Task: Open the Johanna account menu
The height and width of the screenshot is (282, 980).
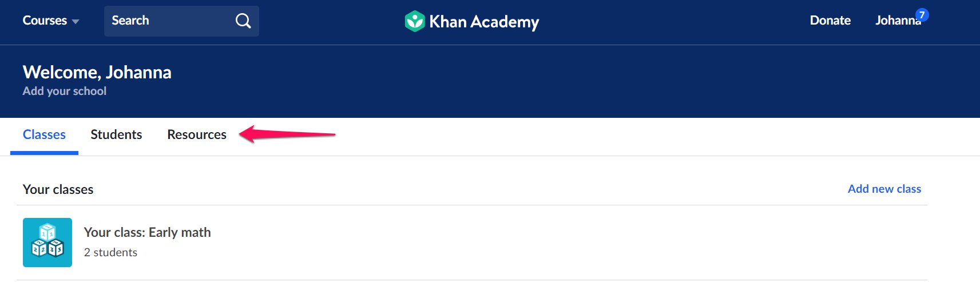Action: point(896,21)
